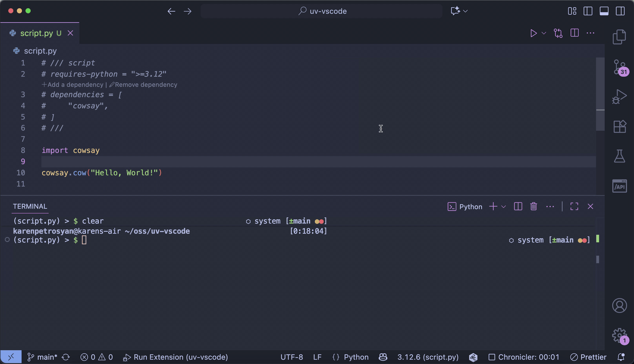Open the Accounts menu icon
This screenshot has width=634, height=364.
(619, 305)
